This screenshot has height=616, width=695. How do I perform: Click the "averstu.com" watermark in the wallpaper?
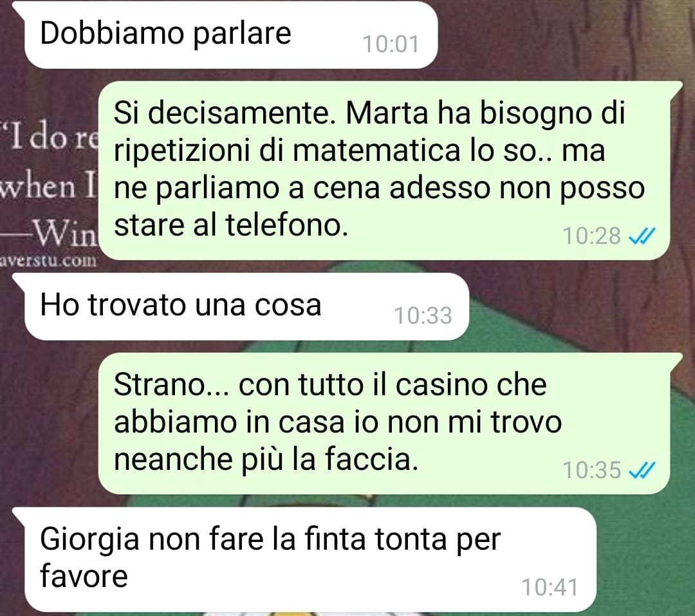point(48,260)
